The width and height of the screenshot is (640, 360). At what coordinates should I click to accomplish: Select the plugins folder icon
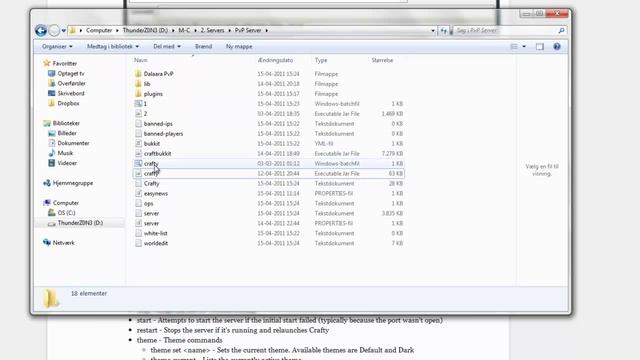tap(138, 93)
